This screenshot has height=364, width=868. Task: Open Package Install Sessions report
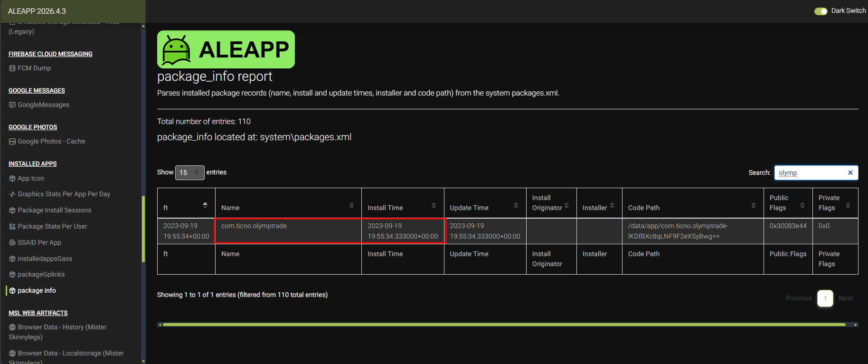(54, 210)
